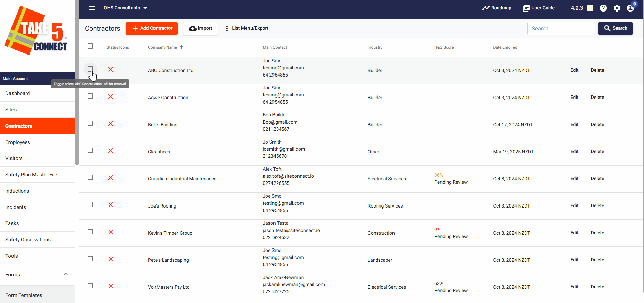Click red X status icon for Joe's Roofing
Image resolution: width=644 pixels, height=303 pixels.
(111, 205)
